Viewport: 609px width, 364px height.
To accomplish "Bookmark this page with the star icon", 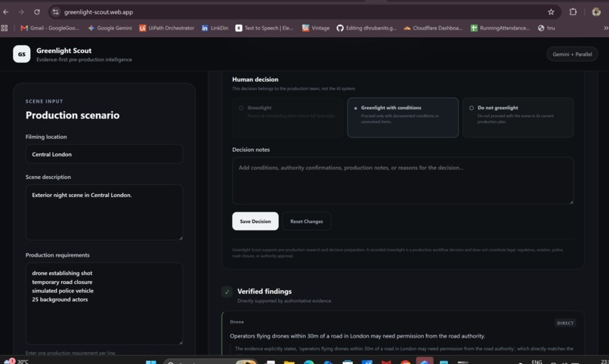I will point(551,12).
